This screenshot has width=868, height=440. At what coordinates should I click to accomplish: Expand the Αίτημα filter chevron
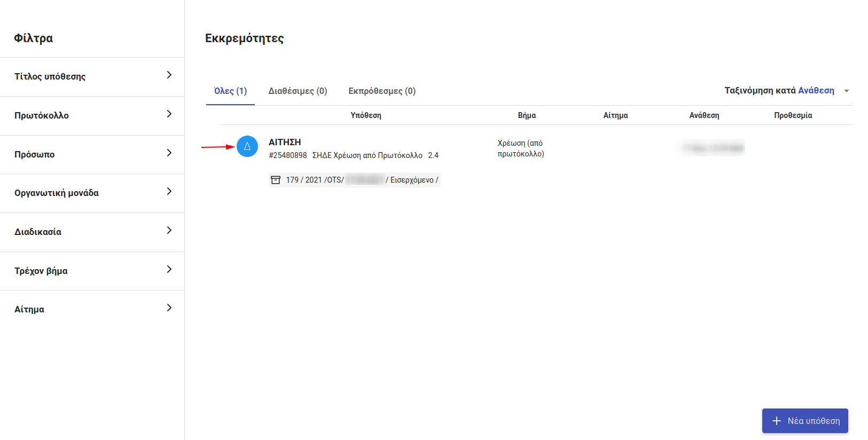169,308
